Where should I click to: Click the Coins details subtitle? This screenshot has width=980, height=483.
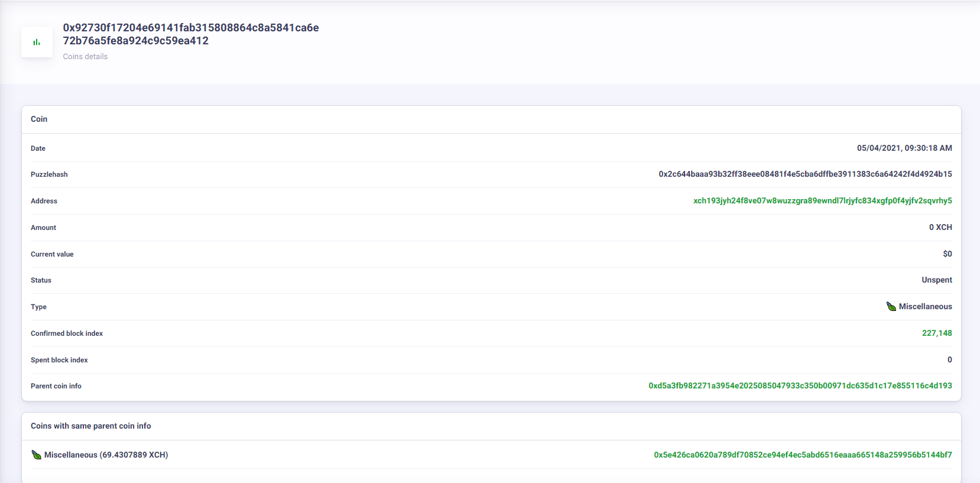(85, 57)
